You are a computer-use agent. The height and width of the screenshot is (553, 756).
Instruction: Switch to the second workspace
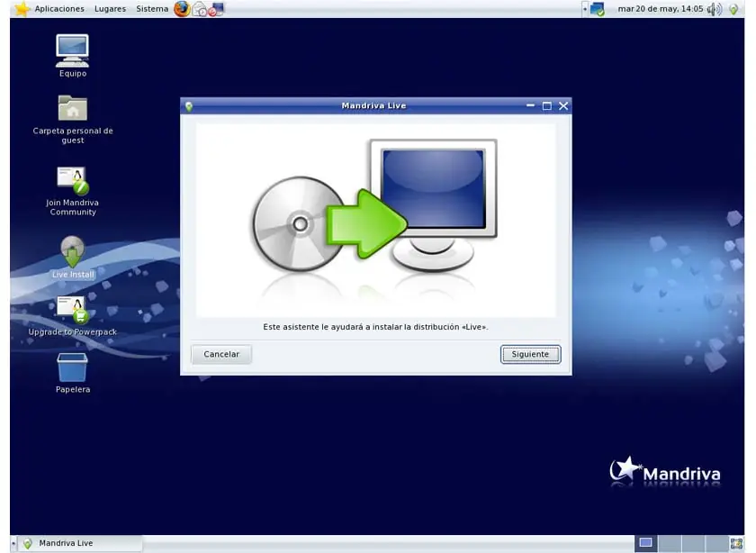pos(670,543)
